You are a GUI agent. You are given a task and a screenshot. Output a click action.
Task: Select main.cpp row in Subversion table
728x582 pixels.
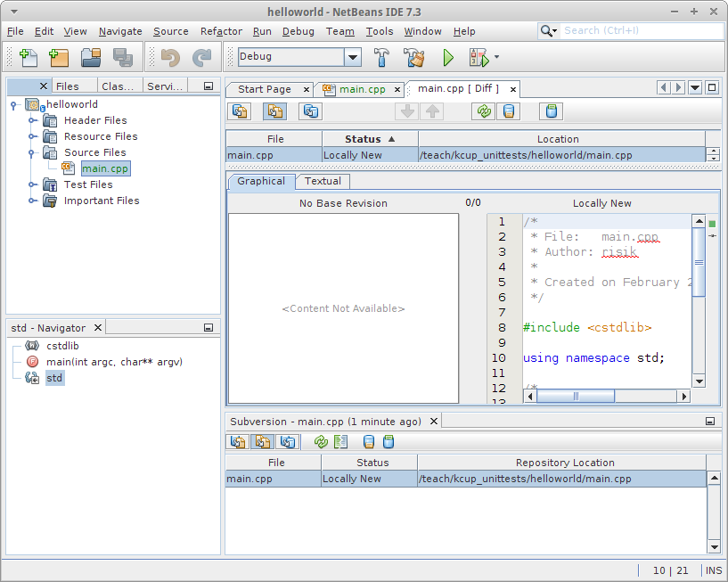tap(466, 479)
